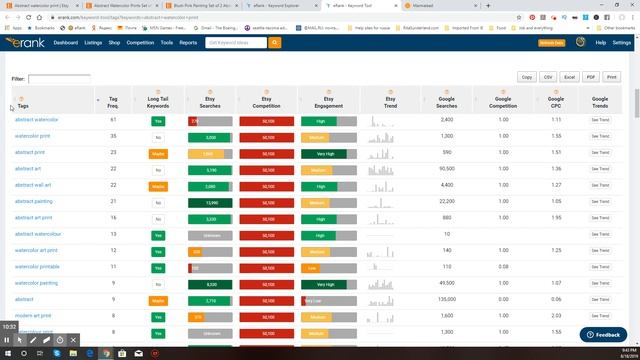The image size is (640, 360).
Task: Select the recorder highlighter tool
Action: click(x=47, y=340)
